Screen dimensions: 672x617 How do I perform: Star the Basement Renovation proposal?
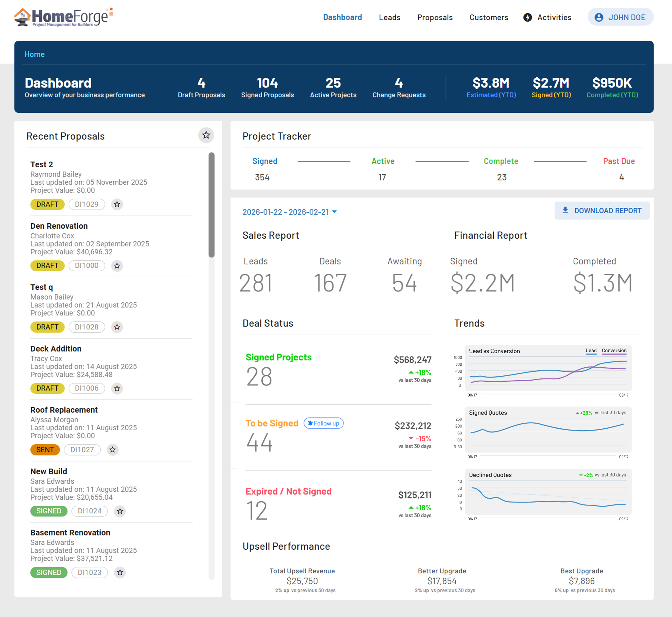tap(120, 573)
